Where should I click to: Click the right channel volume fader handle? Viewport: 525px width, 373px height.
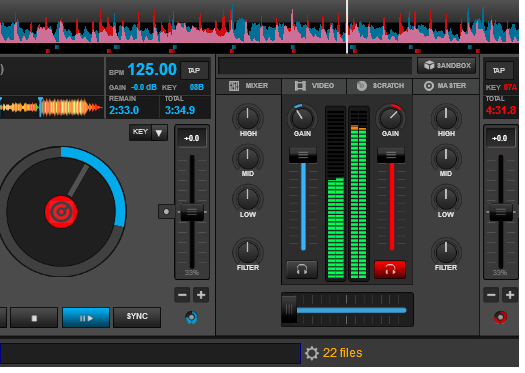[391, 155]
